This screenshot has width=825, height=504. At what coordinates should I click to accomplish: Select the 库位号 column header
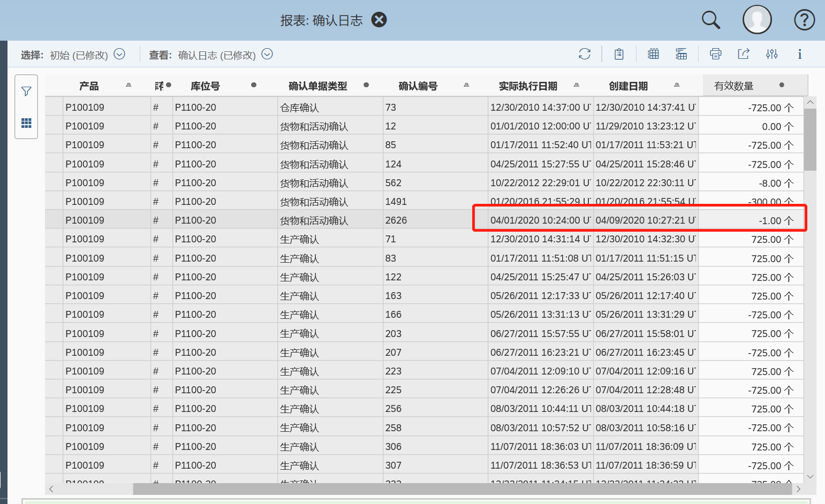(206, 86)
